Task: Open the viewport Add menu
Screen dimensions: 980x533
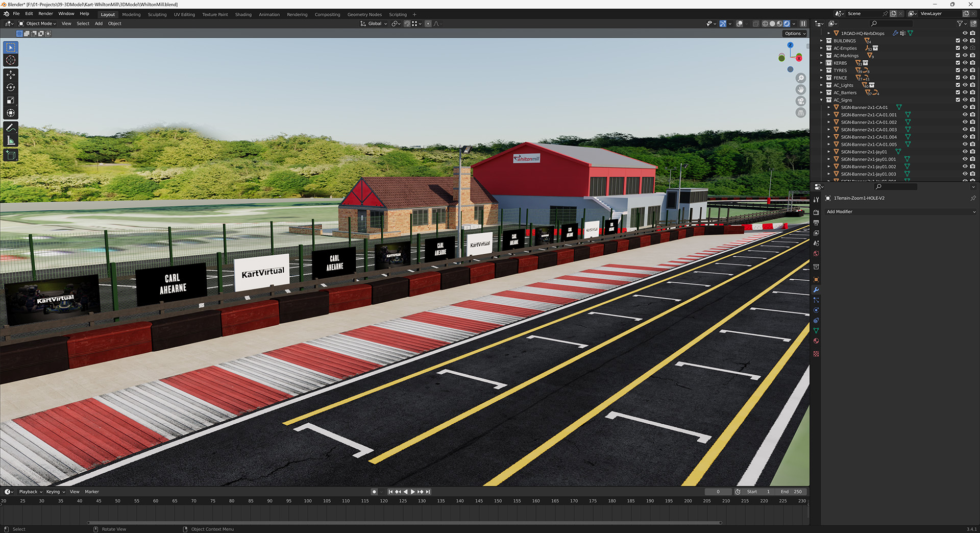Action: click(99, 23)
